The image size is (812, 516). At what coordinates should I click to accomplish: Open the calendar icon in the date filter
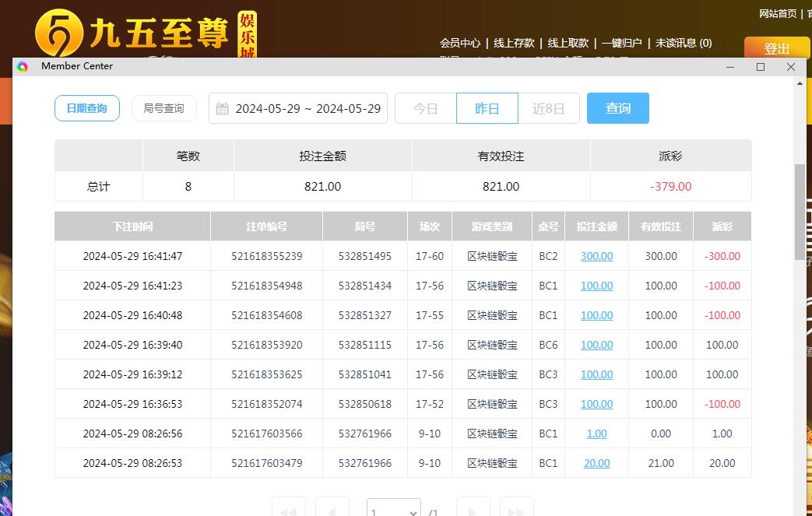[x=223, y=108]
